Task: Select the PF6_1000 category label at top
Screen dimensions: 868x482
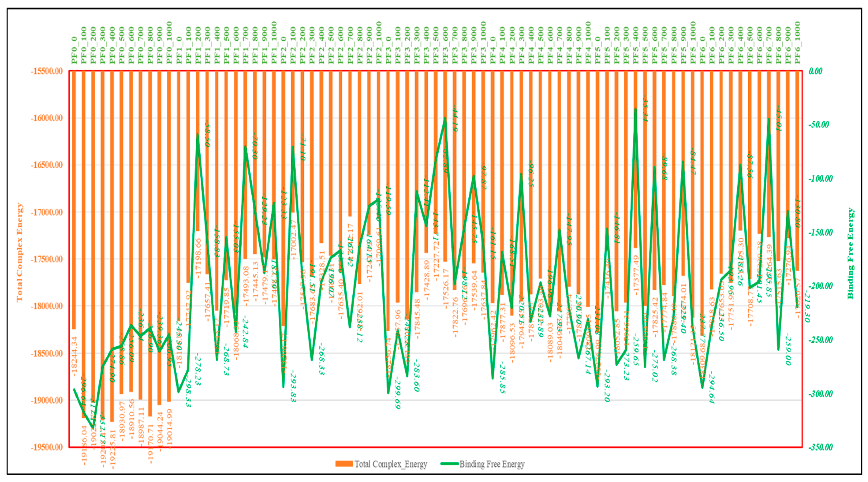Action: [797, 43]
